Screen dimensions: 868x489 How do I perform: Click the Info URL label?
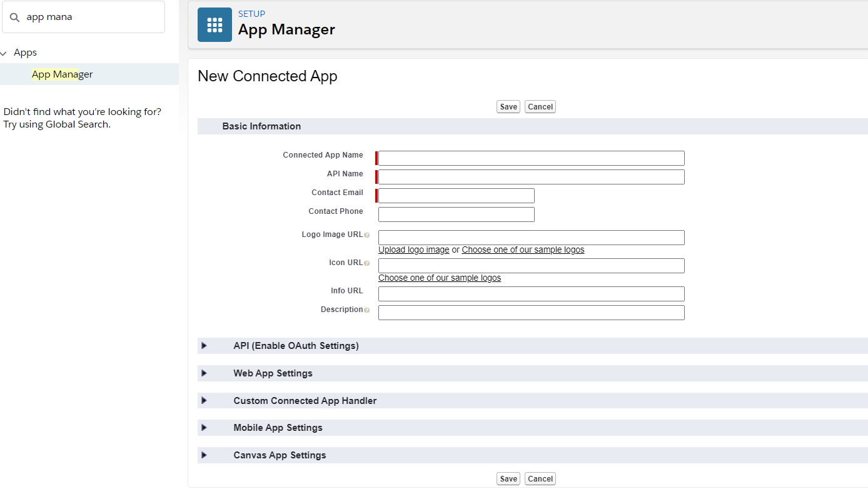347,291
